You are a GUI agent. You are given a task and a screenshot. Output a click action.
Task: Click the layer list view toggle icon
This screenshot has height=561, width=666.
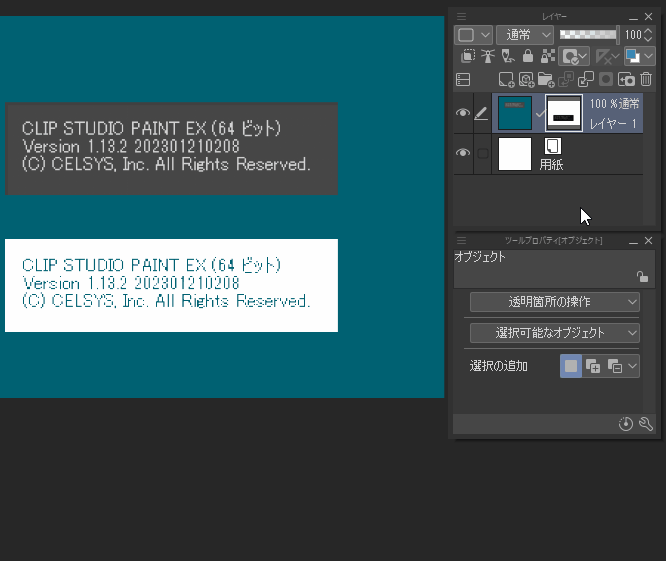(x=463, y=79)
